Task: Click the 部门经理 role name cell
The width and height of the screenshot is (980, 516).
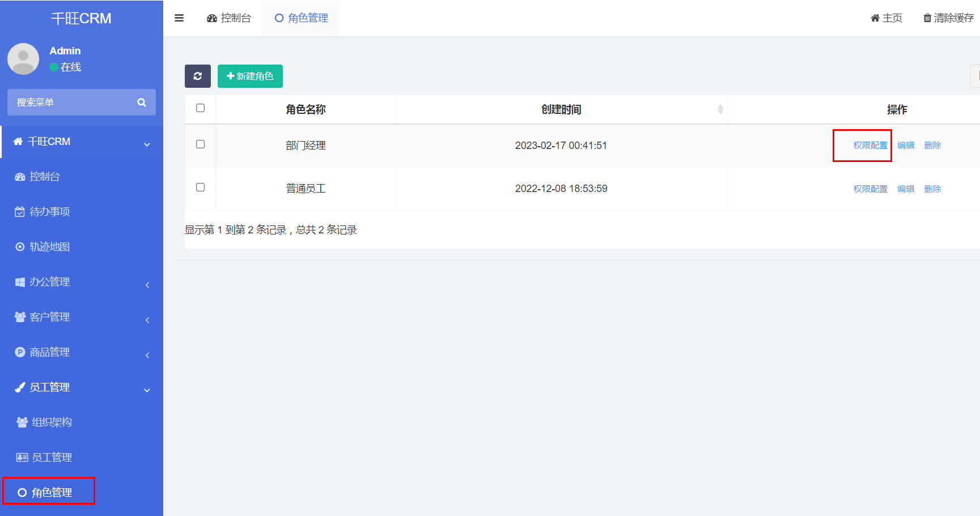Action: pyautogui.click(x=306, y=146)
